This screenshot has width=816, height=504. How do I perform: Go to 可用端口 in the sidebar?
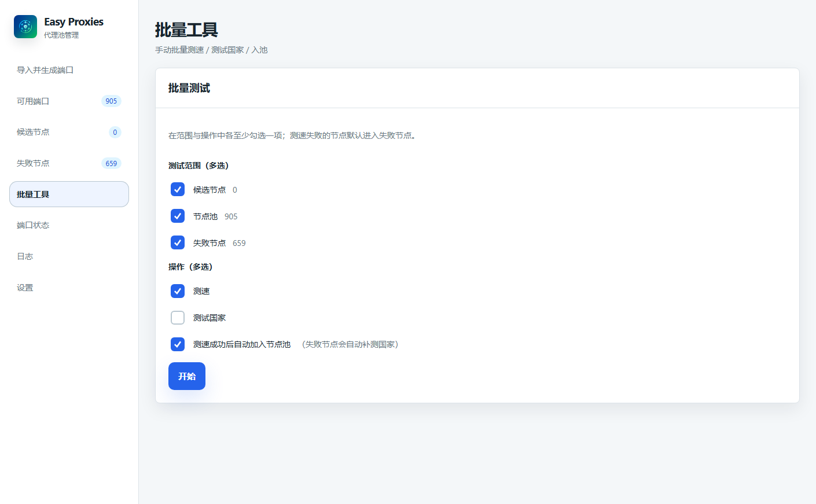(x=69, y=101)
